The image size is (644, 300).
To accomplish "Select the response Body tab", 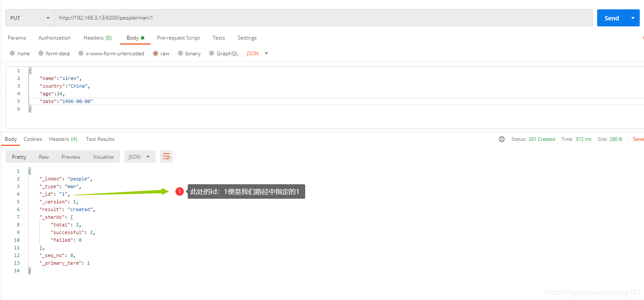I will pyautogui.click(x=11, y=139).
